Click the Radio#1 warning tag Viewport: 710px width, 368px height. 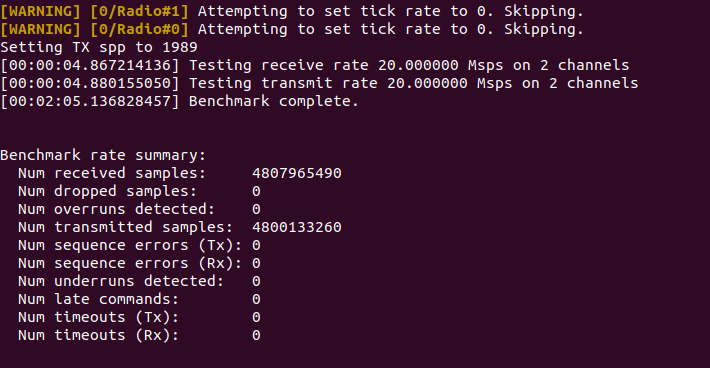pos(139,11)
